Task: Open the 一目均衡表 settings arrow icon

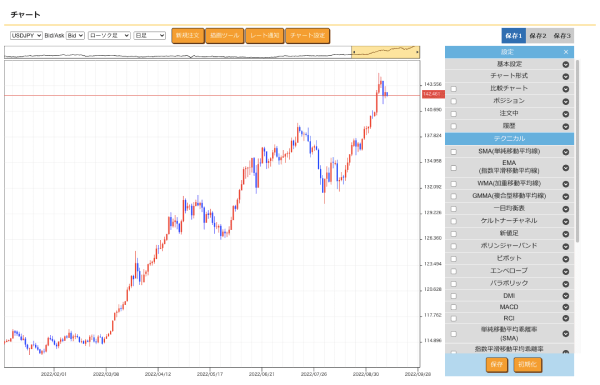Action: pyautogui.click(x=566, y=209)
